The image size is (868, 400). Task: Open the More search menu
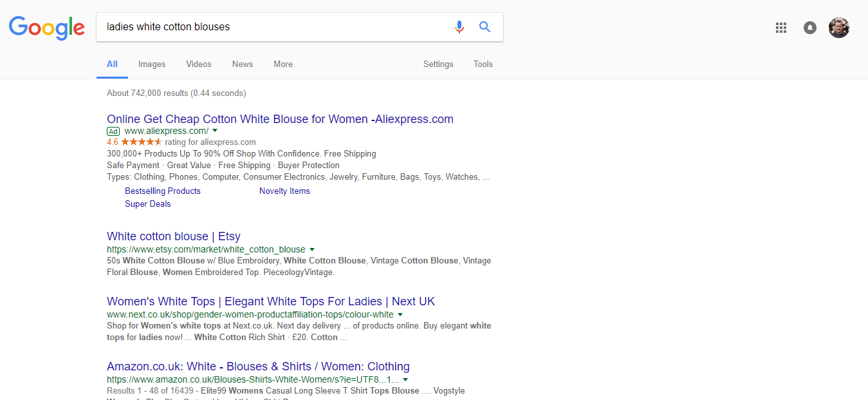click(x=283, y=64)
